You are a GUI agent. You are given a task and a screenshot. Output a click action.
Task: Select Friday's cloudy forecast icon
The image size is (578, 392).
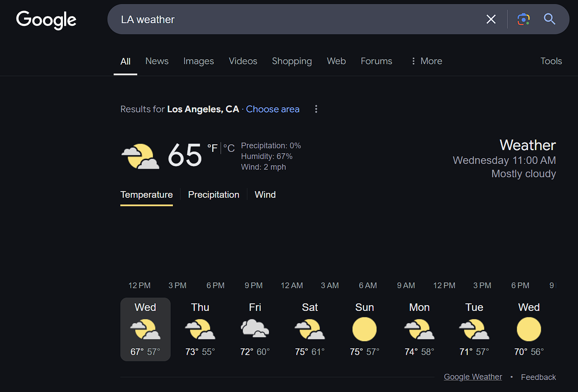click(255, 329)
